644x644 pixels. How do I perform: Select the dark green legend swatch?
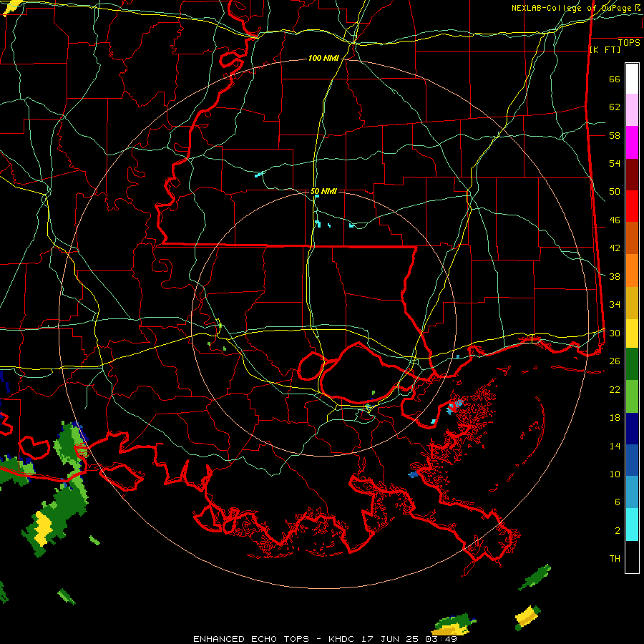coord(632,364)
